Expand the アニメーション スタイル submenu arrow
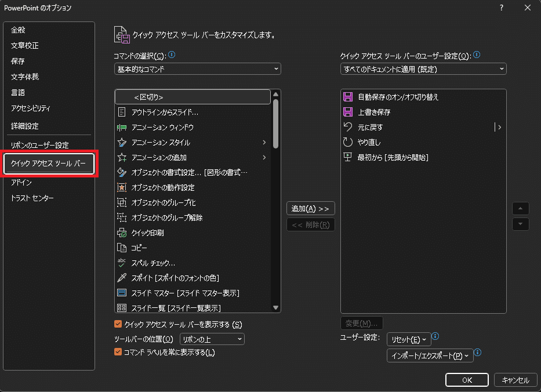 point(264,142)
